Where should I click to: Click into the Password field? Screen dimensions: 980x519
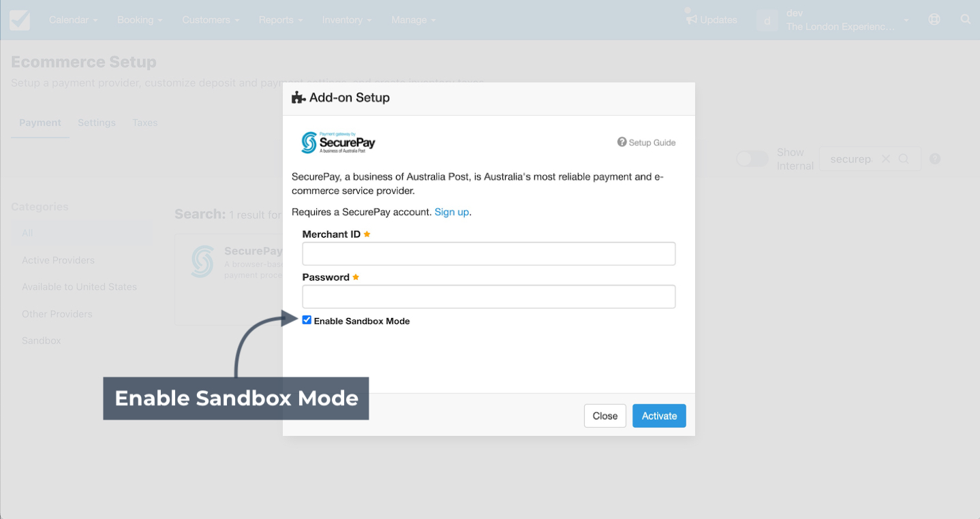[x=489, y=296]
